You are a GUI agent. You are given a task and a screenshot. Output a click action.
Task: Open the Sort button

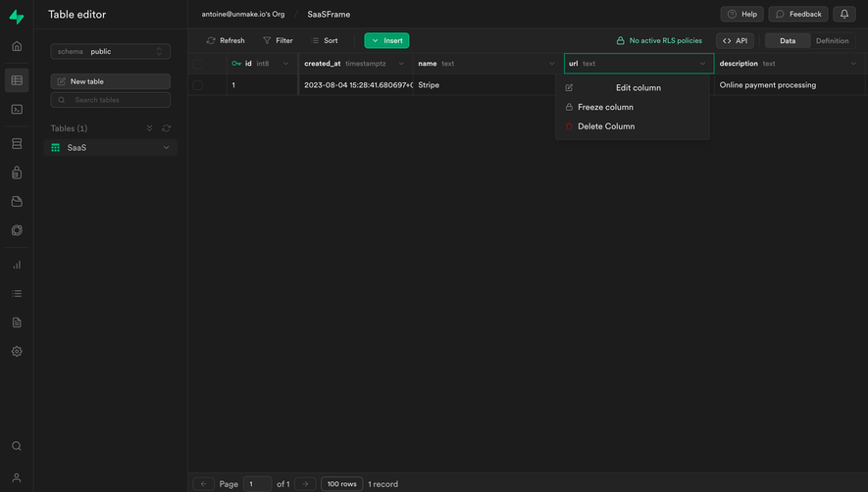click(x=325, y=41)
